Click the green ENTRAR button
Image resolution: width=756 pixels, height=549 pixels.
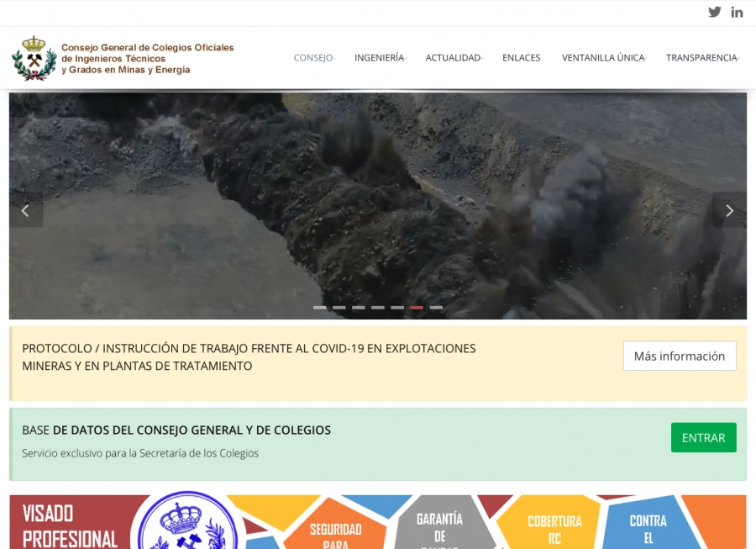point(703,437)
